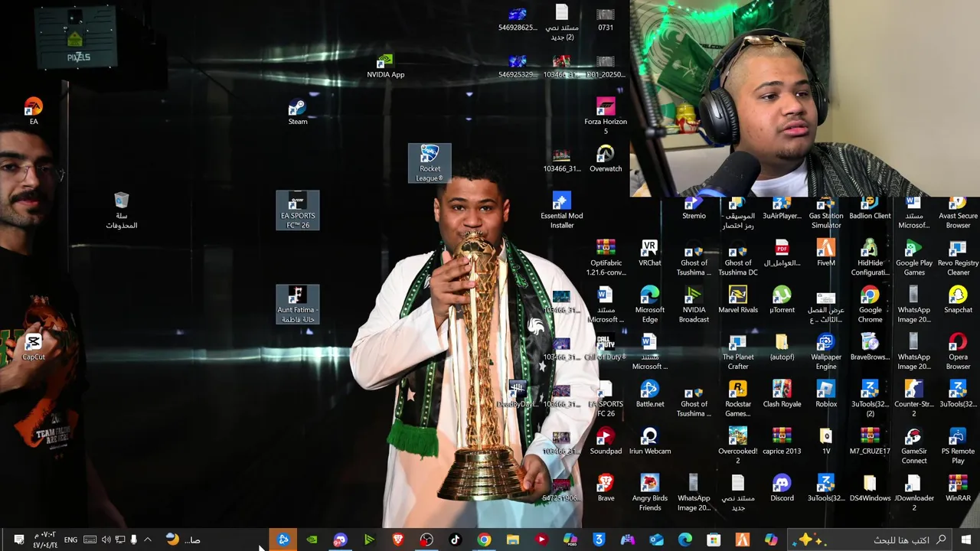Viewport: 980px width, 551px height.
Task: Open Outlook from the taskbar
Action: click(656, 540)
